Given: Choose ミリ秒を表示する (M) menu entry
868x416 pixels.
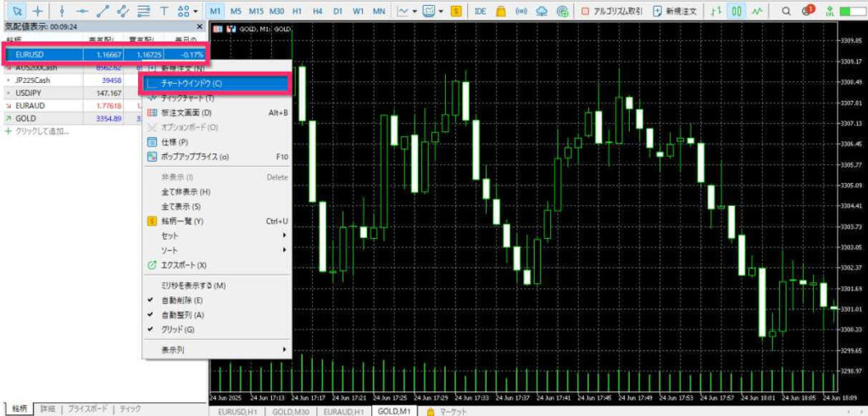Looking at the screenshot, I should coord(217,286).
